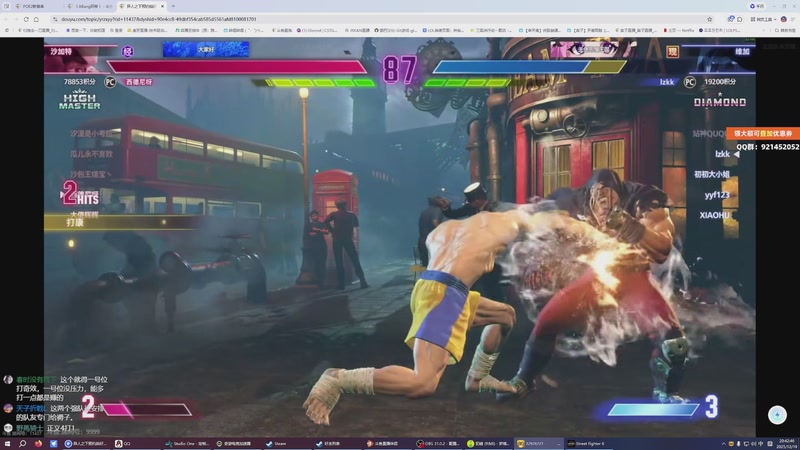Click the orange coupon banner on the right

(x=763, y=133)
